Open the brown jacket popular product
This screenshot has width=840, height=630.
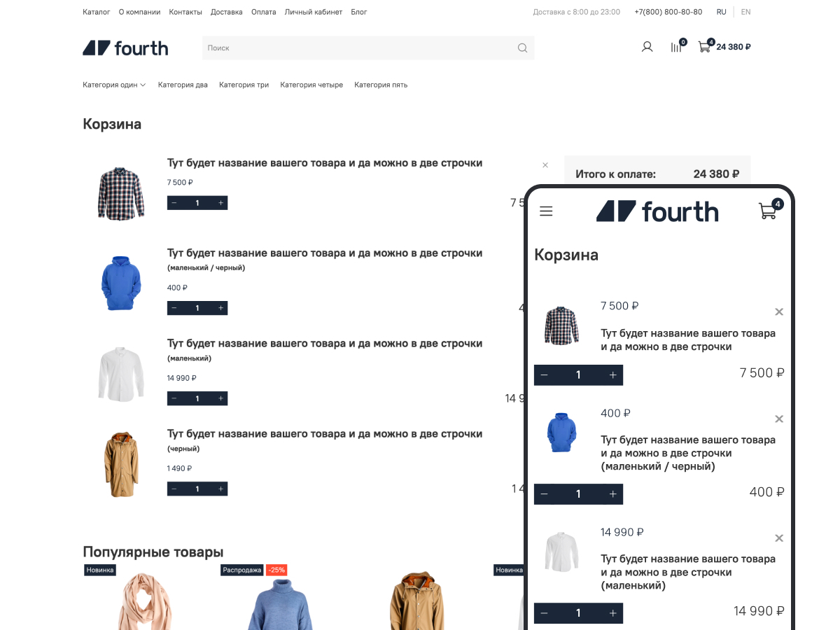[x=416, y=601]
